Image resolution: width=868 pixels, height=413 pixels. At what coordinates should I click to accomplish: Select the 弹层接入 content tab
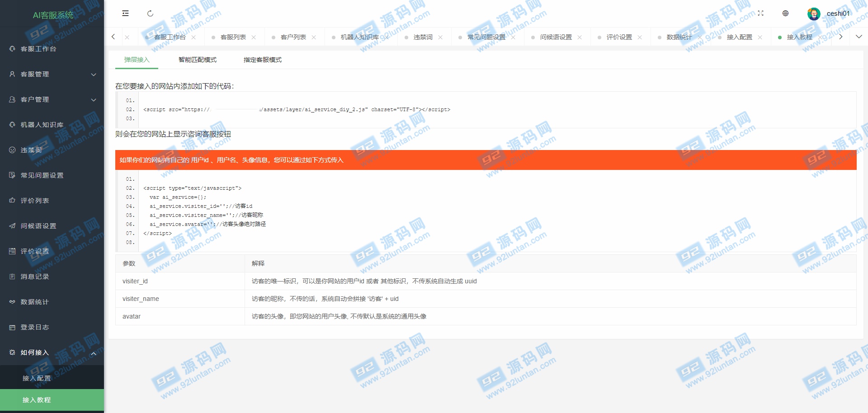137,60
